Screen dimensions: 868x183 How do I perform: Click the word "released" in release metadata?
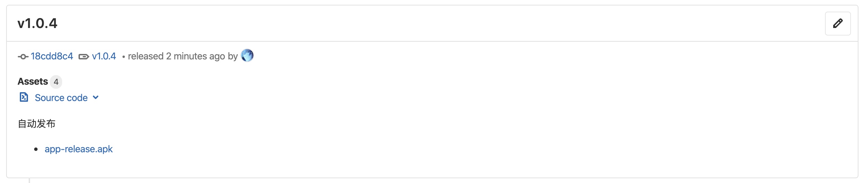(x=146, y=56)
